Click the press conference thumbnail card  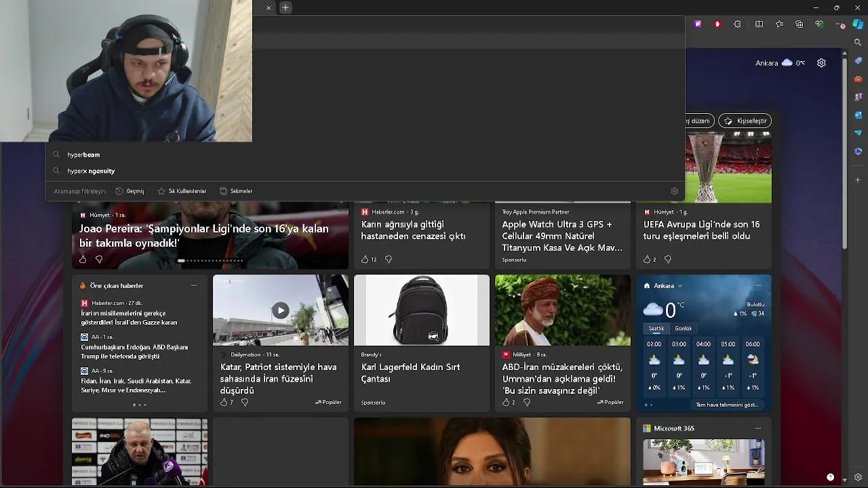[x=139, y=452]
